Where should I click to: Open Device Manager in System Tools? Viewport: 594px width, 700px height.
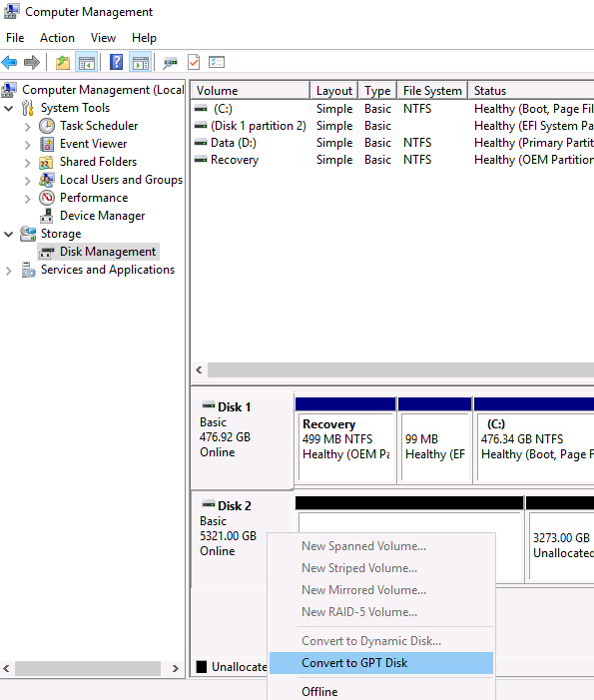tap(102, 216)
